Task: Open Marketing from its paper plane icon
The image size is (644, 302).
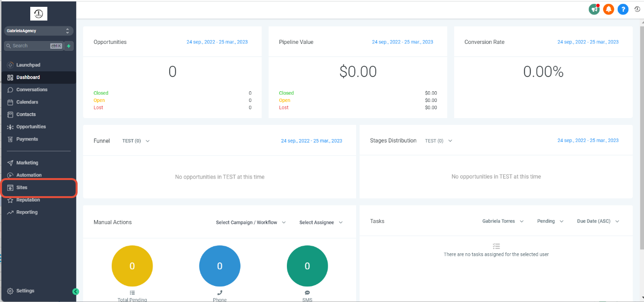Action: [10, 162]
